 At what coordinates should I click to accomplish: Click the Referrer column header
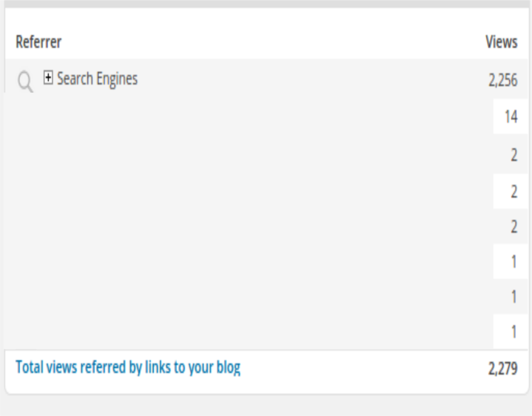(38, 42)
